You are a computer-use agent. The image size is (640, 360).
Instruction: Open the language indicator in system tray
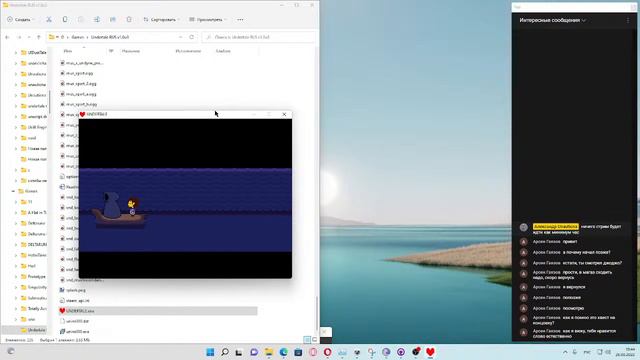coord(587,352)
